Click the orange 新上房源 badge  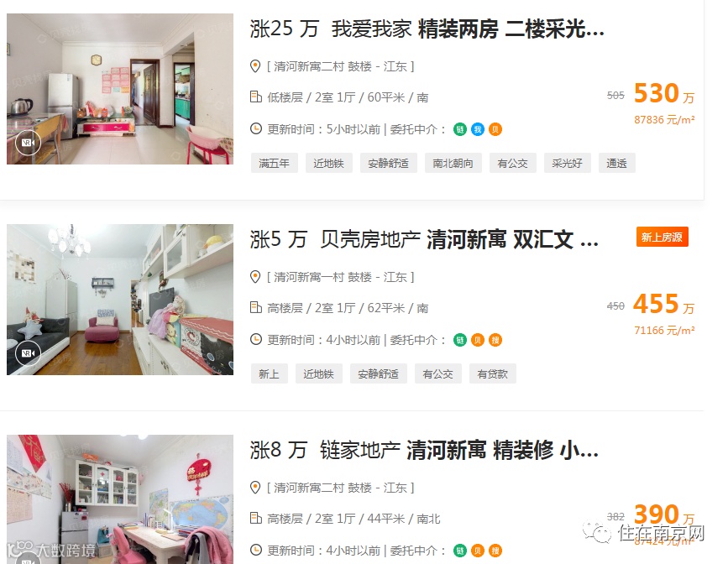[x=662, y=238]
